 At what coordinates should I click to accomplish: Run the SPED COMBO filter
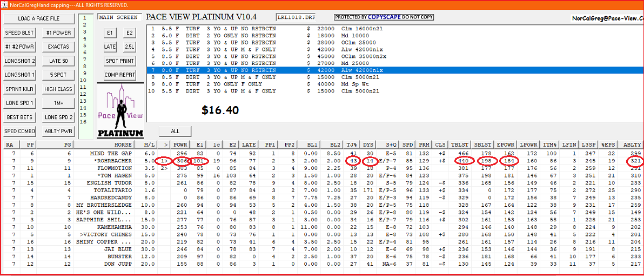pyautogui.click(x=19, y=131)
